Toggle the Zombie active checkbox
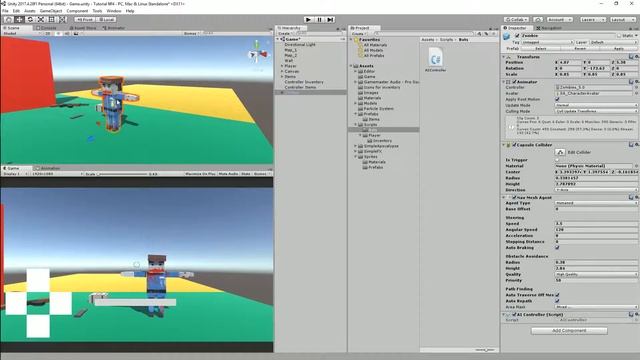This screenshot has height=360, width=640. tap(517, 36)
